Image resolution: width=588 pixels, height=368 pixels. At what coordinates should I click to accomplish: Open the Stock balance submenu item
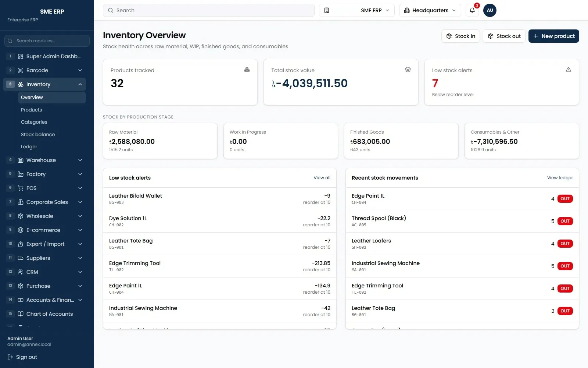[52, 134]
